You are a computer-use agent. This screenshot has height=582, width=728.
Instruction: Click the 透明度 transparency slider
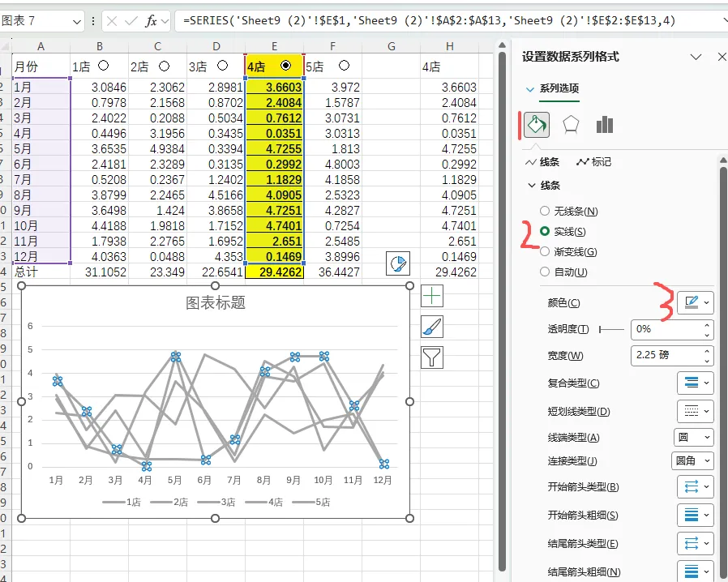pos(611,330)
